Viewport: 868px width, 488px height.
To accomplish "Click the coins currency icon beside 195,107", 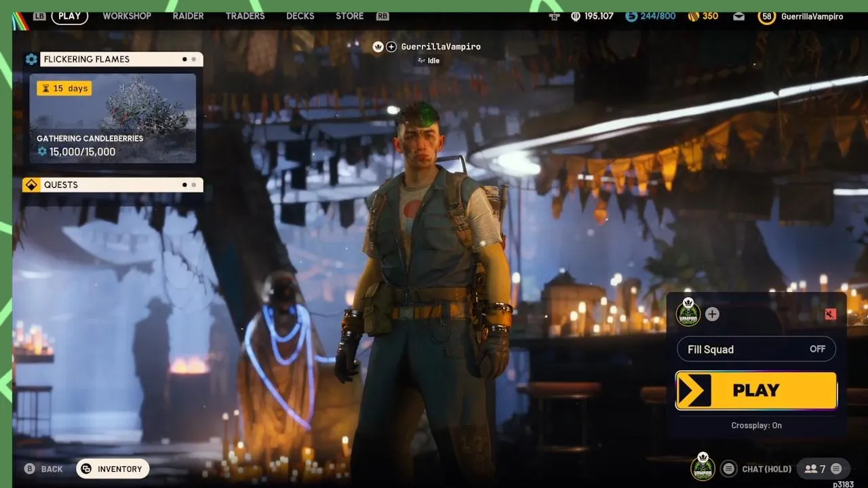I will point(576,16).
